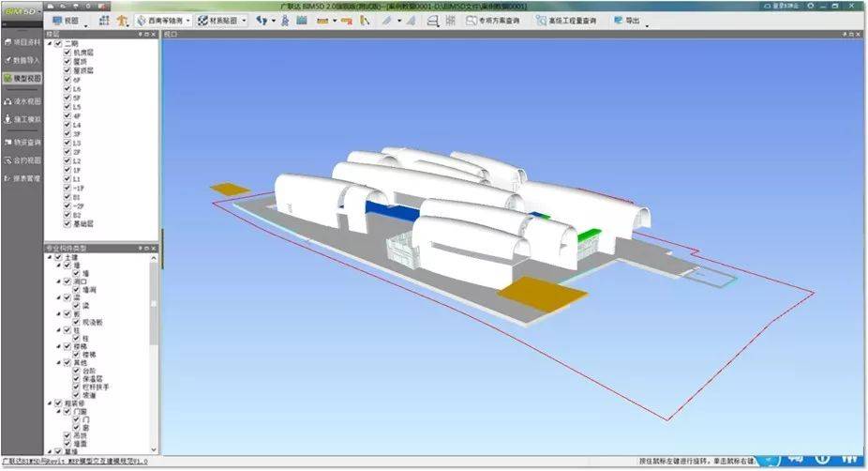Click the grid layout toolbar icon

(x=104, y=21)
